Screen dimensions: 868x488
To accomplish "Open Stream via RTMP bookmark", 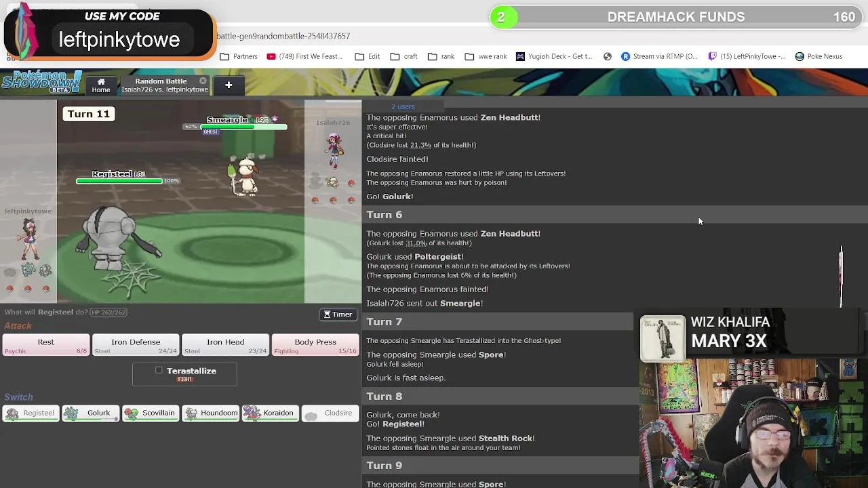I will pyautogui.click(x=659, y=56).
